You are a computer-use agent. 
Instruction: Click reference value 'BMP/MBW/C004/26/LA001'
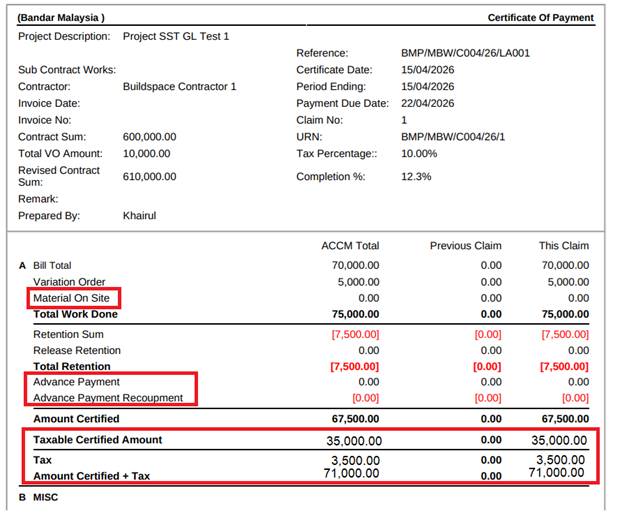[x=465, y=53]
